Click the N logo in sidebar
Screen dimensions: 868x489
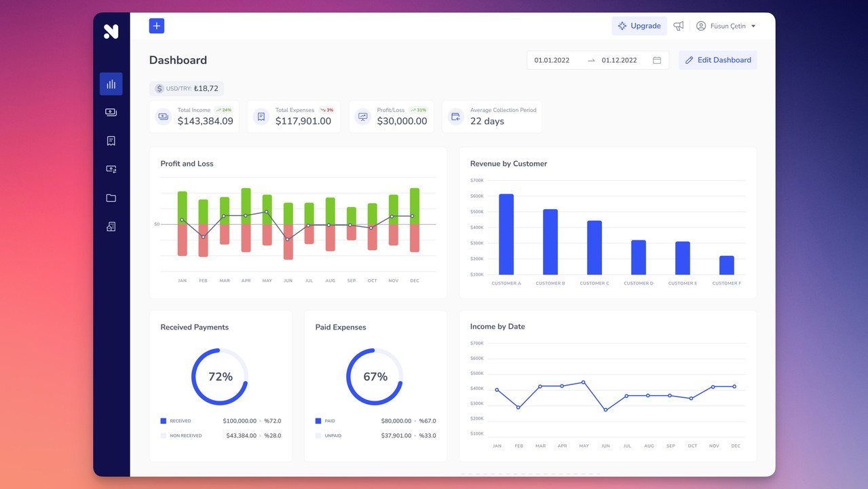tap(111, 31)
